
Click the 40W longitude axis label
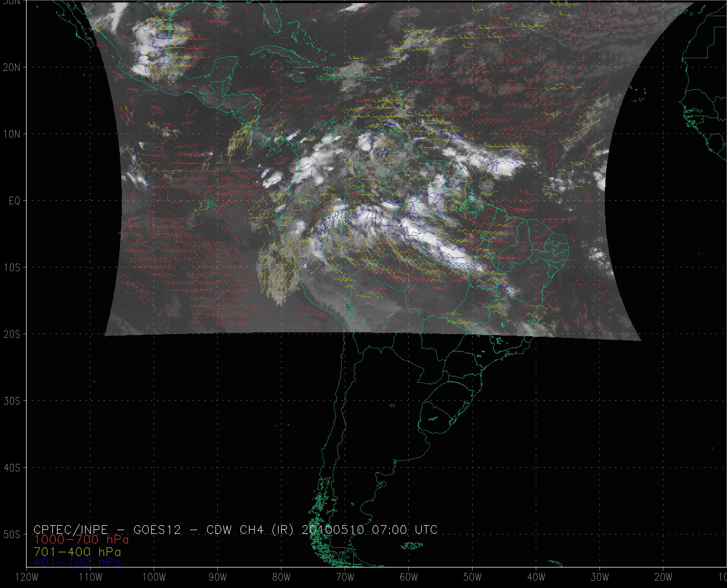tap(536, 577)
